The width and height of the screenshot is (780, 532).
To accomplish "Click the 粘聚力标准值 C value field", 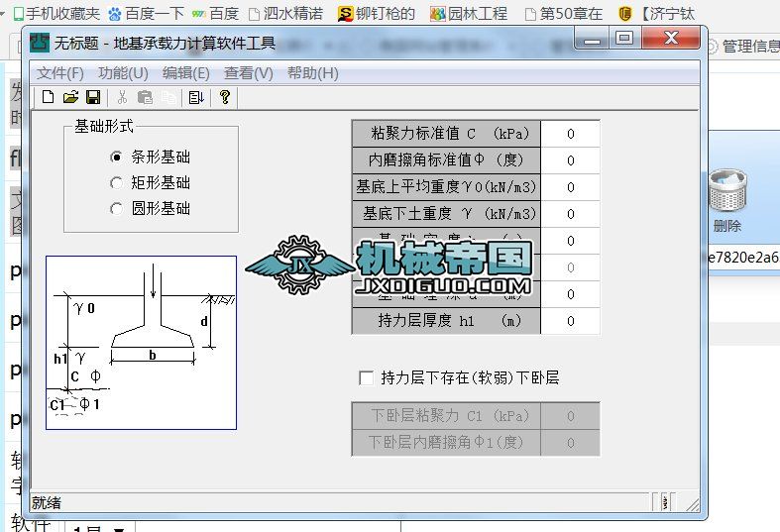I will pyautogui.click(x=570, y=134).
